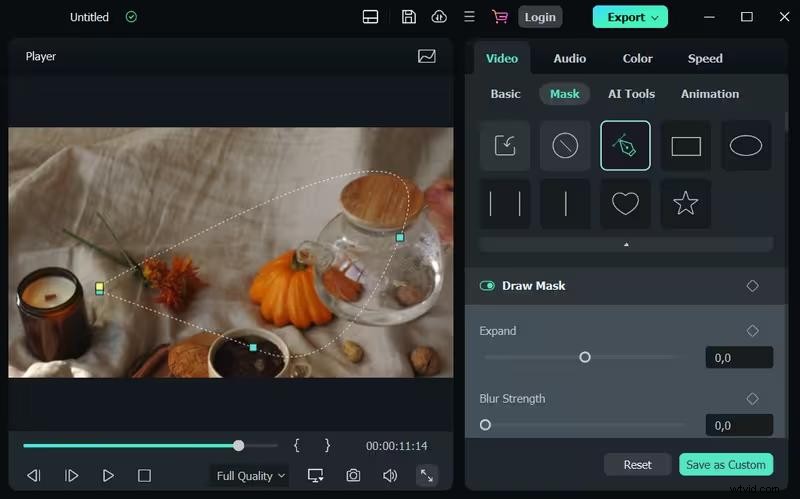This screenshot has width=800, height=499.
Task: Click the yellow mask anchor point
Action: tap(99, 288)
